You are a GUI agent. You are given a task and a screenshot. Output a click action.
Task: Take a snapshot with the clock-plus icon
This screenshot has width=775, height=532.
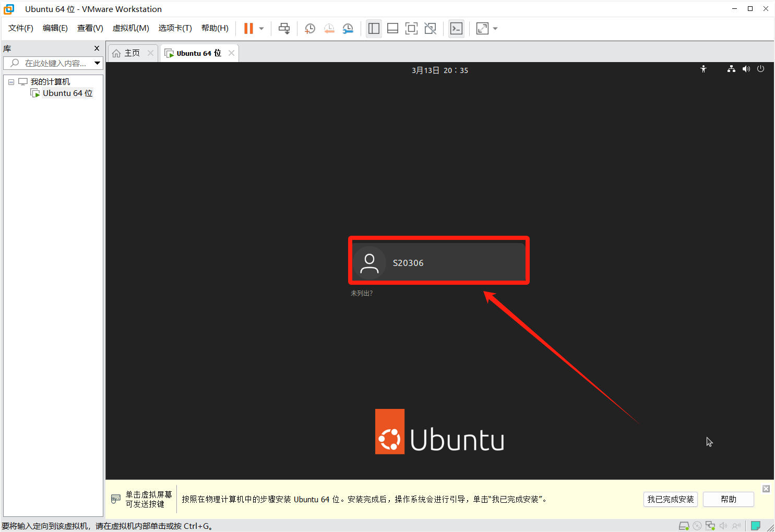click(x=309, y=29)
